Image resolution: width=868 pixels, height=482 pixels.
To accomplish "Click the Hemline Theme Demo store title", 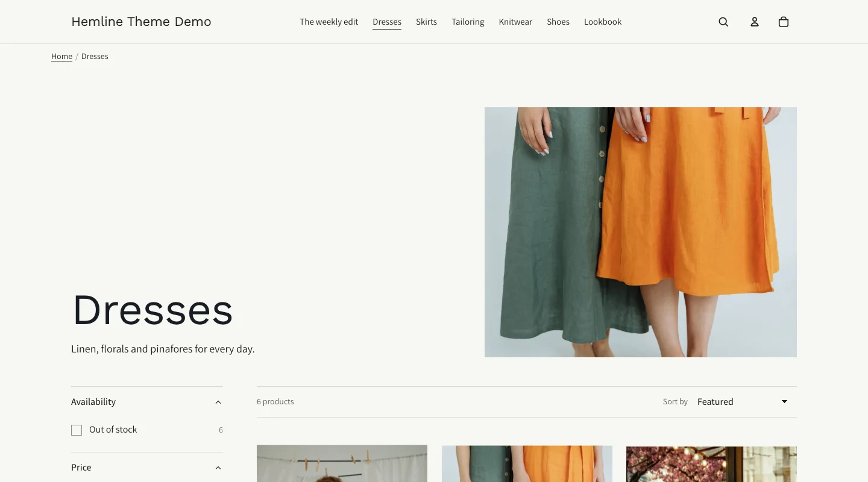I will coord(141,22).
